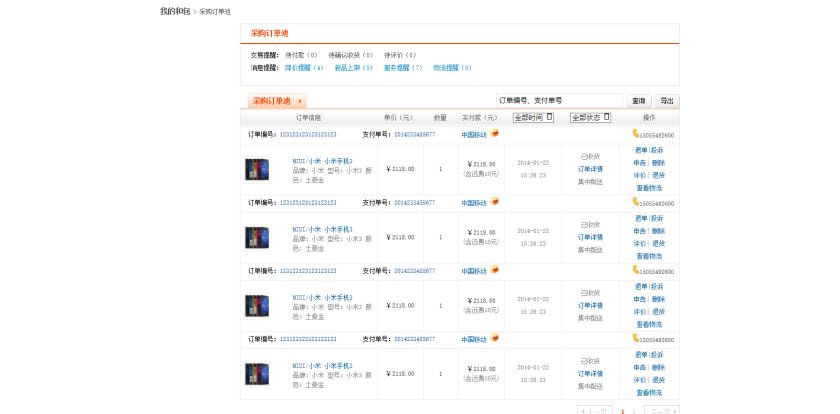840x414 pixels.
Task: Click 中国移动 link in the first order
Action: (474, 135)
